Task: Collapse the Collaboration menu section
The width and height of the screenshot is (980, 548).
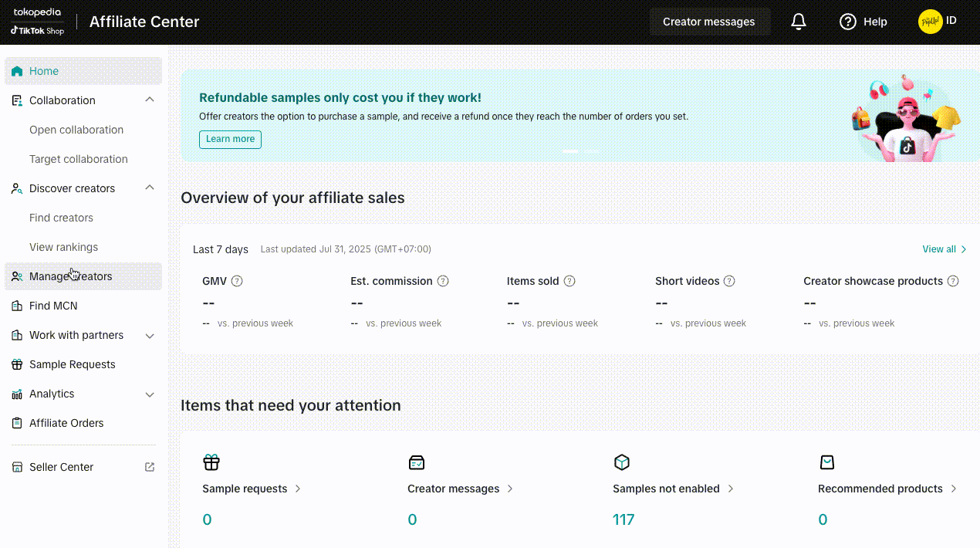Action: [150, 100]
